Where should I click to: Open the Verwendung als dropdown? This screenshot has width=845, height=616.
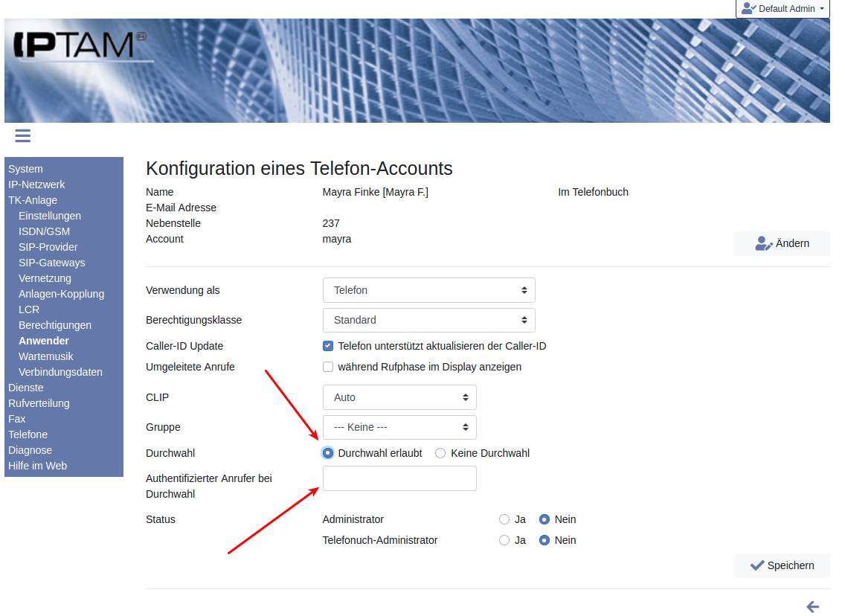click(428, 290)
